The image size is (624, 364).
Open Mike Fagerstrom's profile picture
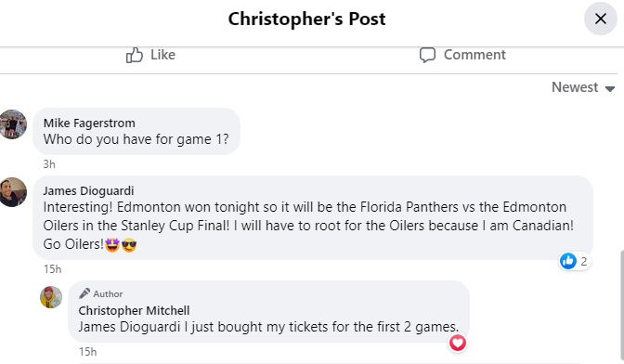13,124
